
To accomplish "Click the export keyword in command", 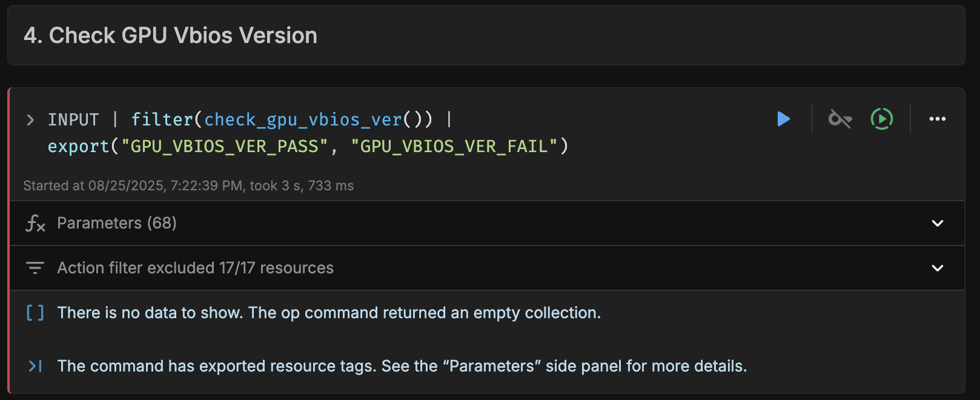I will 78,147.
